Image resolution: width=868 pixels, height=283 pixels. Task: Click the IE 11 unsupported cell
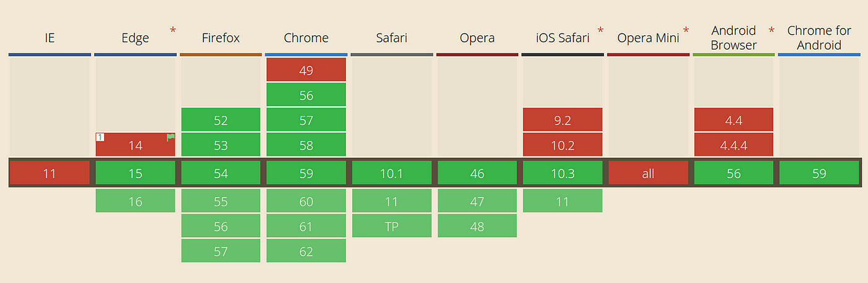click(50, 173)
